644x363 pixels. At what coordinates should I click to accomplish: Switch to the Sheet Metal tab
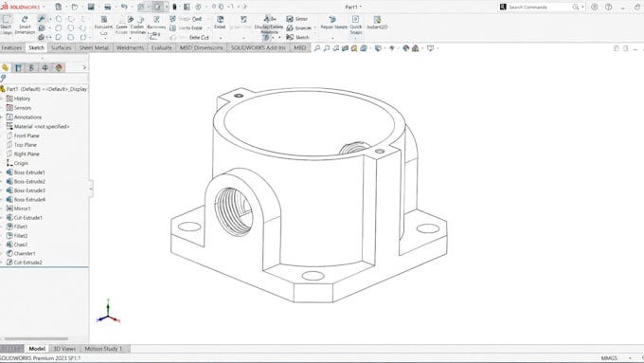94,47
